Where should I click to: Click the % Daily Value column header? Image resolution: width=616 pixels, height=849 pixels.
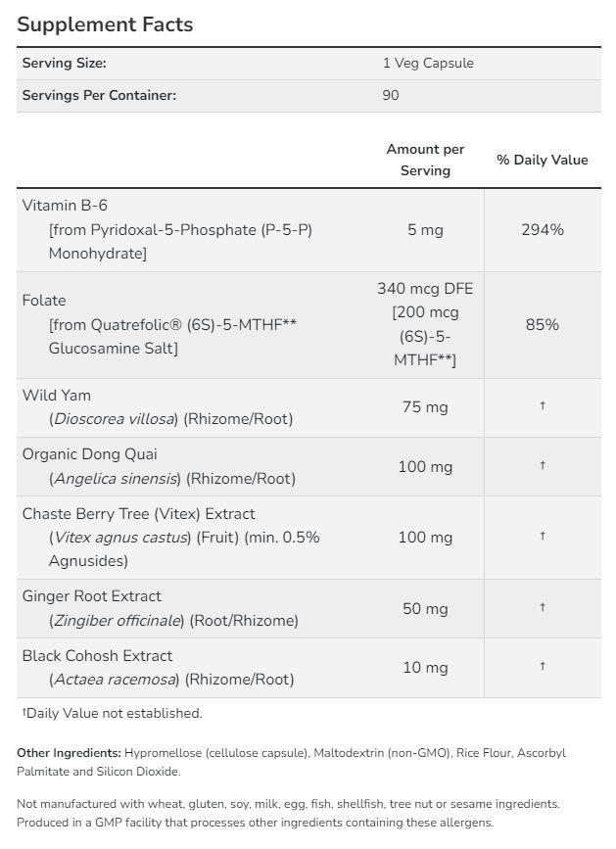[x=543, y=160]
